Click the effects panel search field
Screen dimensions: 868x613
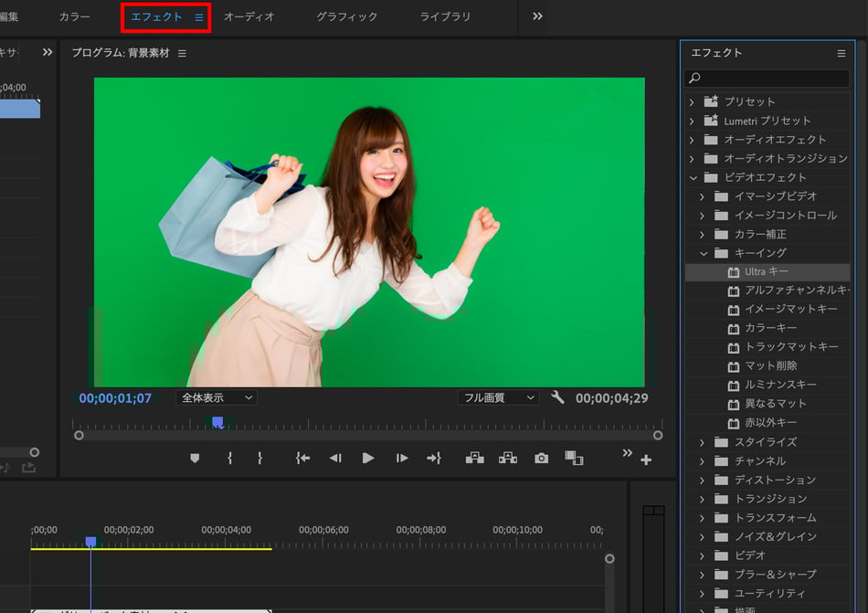[x=773, y=79]
